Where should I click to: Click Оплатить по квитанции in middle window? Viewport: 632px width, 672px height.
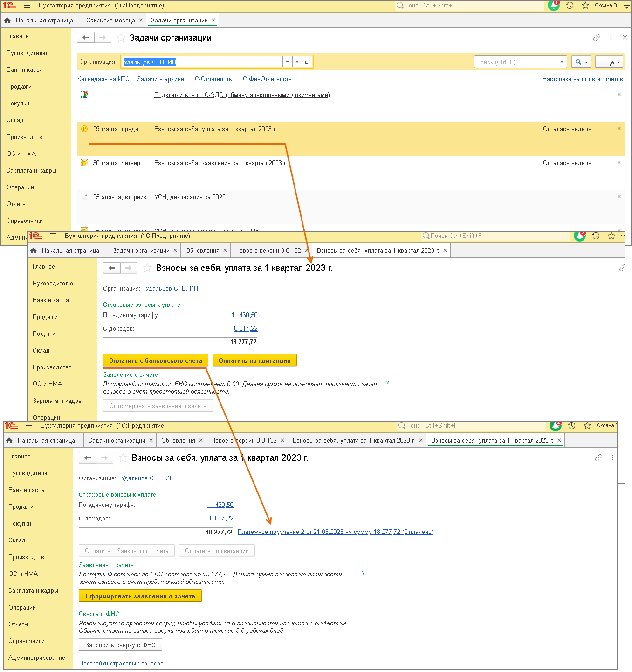[254, 360]
